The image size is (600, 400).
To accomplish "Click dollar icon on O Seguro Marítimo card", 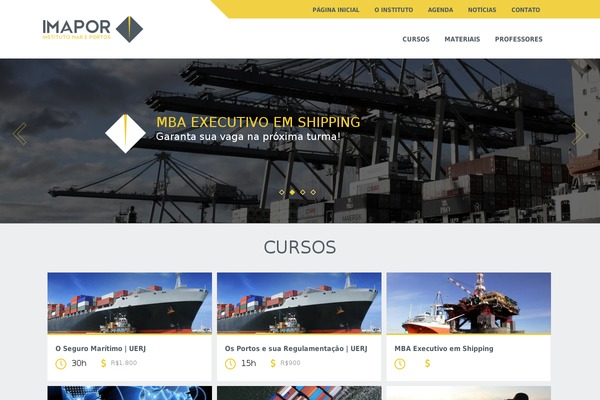I will pyautogui.click(x=103, y=363).
